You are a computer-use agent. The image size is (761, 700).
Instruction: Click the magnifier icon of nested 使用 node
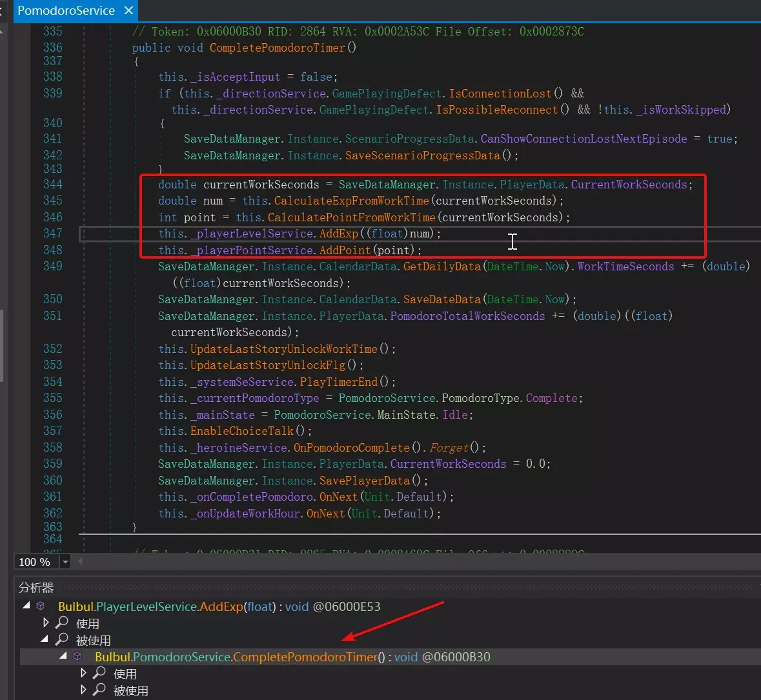[99, 673]
